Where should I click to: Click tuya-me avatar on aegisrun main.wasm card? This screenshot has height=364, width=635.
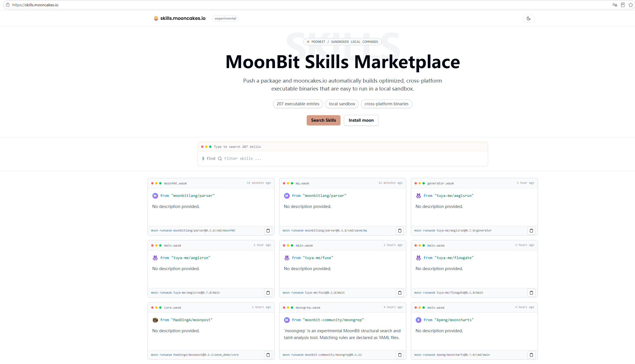click(x=155, y=258)
